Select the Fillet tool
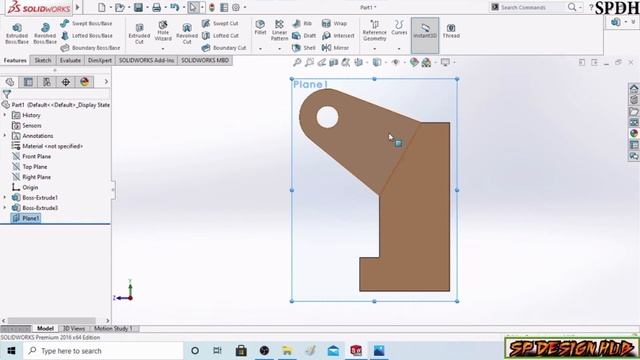Image resolution: width=640 pixels, height=360 pixels. click(x=260, y=28)
